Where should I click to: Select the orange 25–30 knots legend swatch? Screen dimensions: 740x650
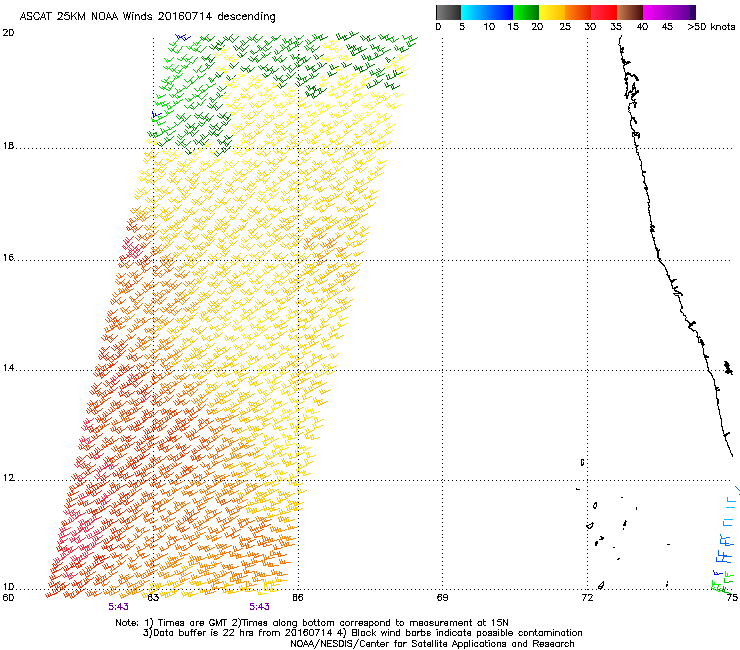tap(578, 12)
